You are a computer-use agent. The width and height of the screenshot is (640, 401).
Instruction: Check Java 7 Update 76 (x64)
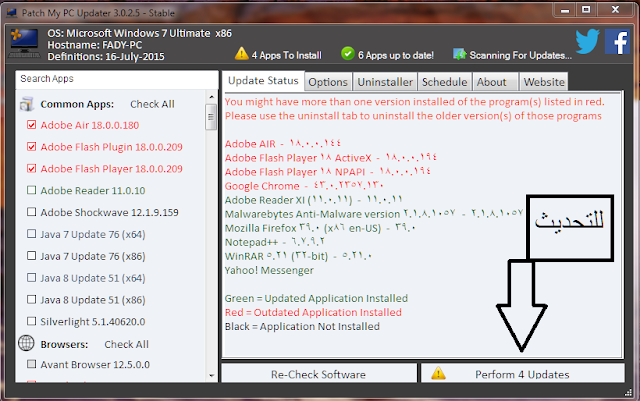[x=31, y=234]
